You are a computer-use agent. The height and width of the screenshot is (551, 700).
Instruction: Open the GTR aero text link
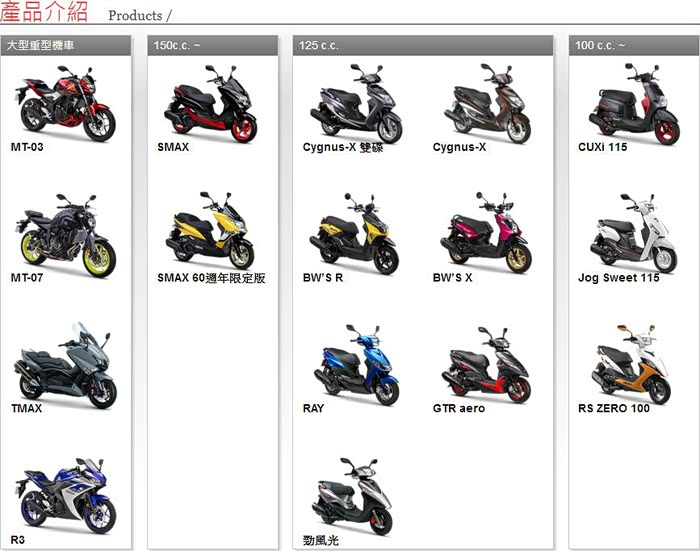coord(459,408)
